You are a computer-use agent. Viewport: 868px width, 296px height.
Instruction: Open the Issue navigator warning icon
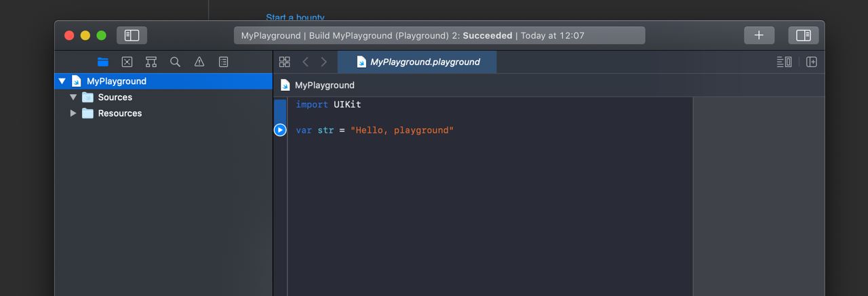[x=199, y=62]
